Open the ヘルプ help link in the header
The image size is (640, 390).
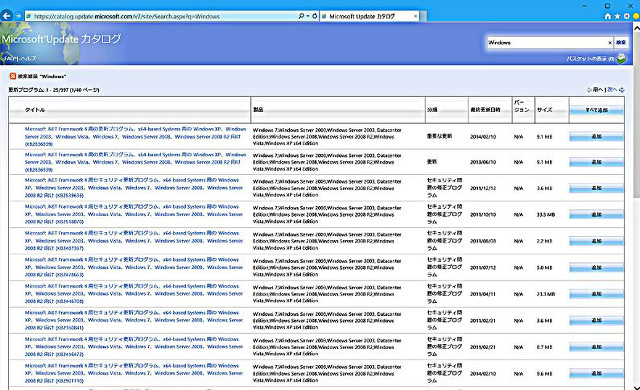(28, 58)
